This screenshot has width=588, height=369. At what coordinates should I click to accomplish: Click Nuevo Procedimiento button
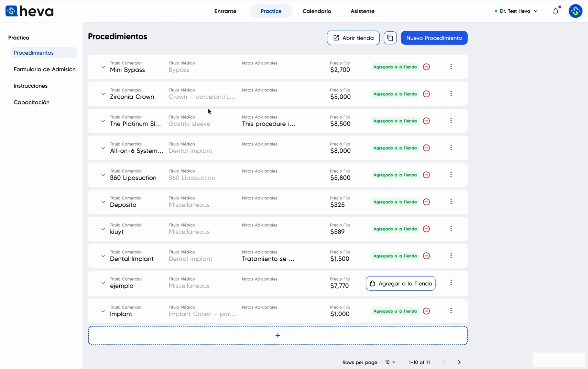434,38
